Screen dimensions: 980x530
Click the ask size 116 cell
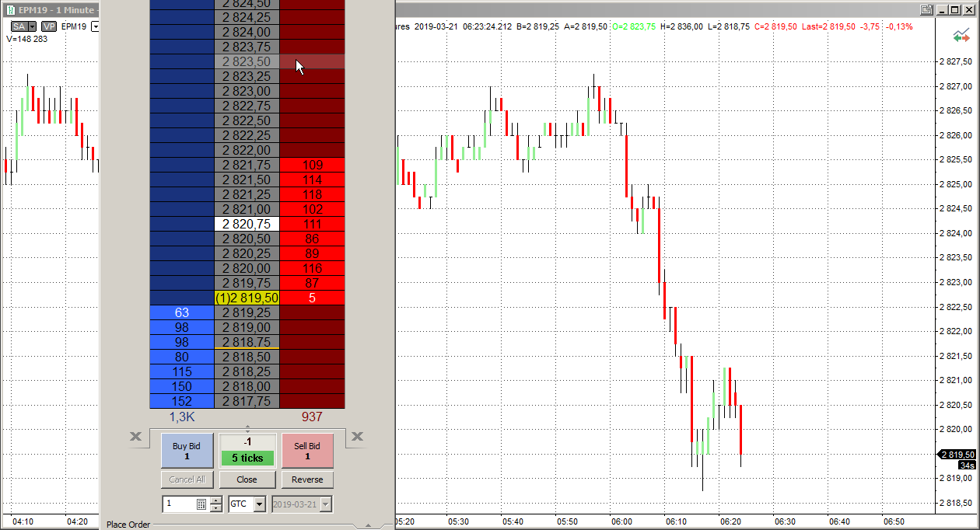click(x=312, y=268)
